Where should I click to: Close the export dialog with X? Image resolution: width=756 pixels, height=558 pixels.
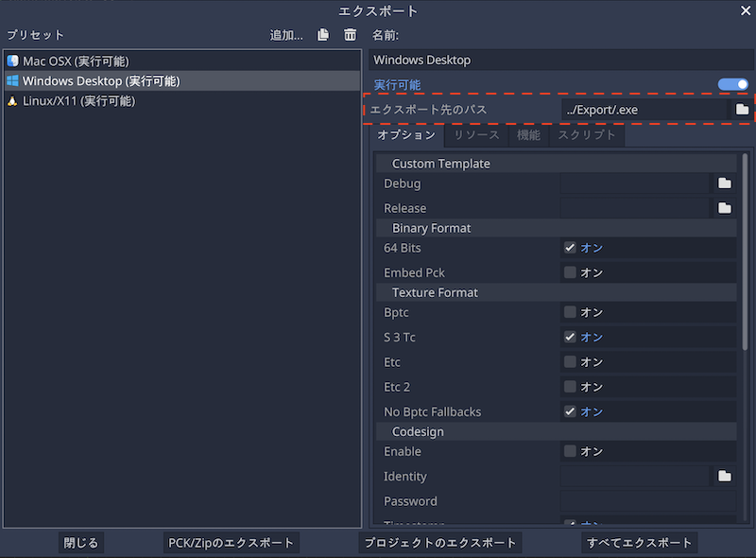pyautogui.click(x=746, y=10)
